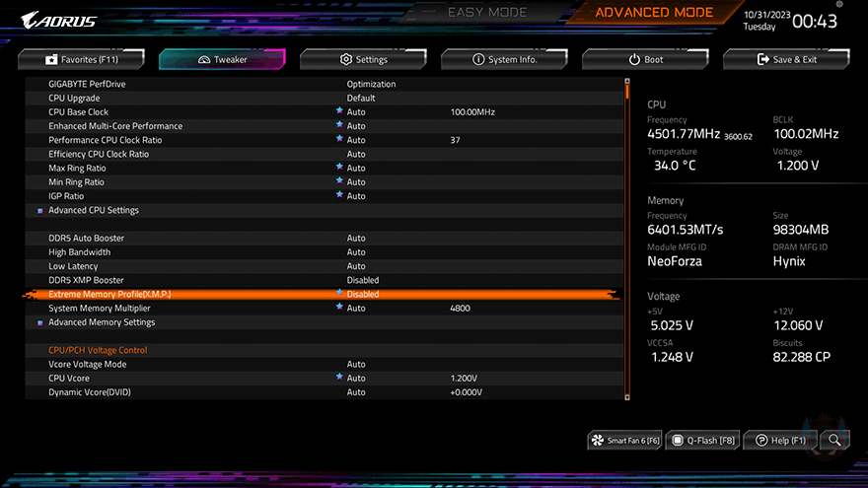The height and width of the screenshot is (488, 868).
Task: Change Low Latency Auto setting
Action: 356,266
